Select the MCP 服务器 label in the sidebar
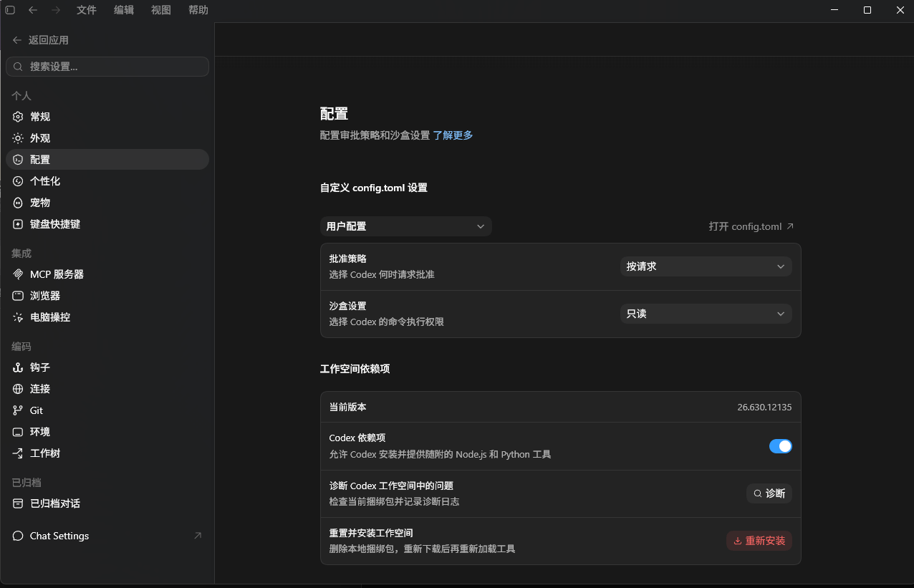Viewport: 914px width, 588px height. 57,274
